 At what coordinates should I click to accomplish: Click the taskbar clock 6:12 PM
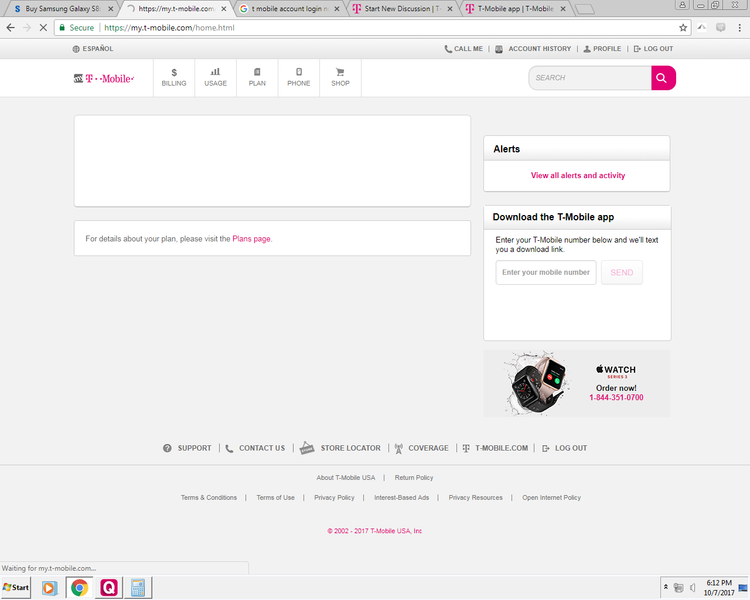pos(719,583)
